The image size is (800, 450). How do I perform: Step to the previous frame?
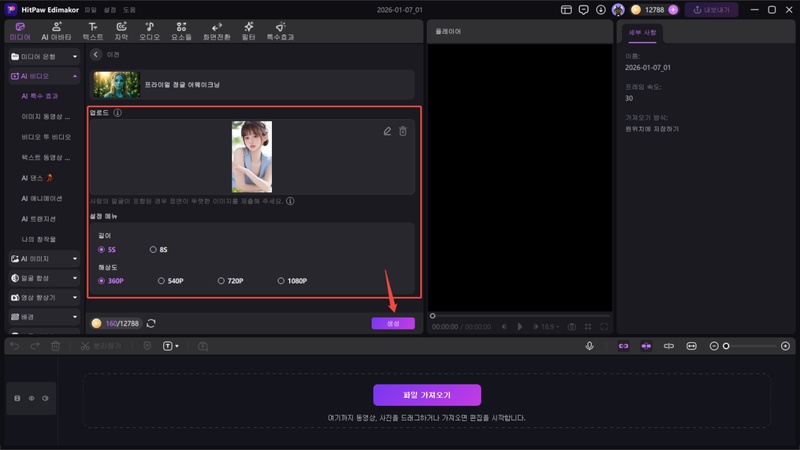pyautogui.click(x=504, y=327)
